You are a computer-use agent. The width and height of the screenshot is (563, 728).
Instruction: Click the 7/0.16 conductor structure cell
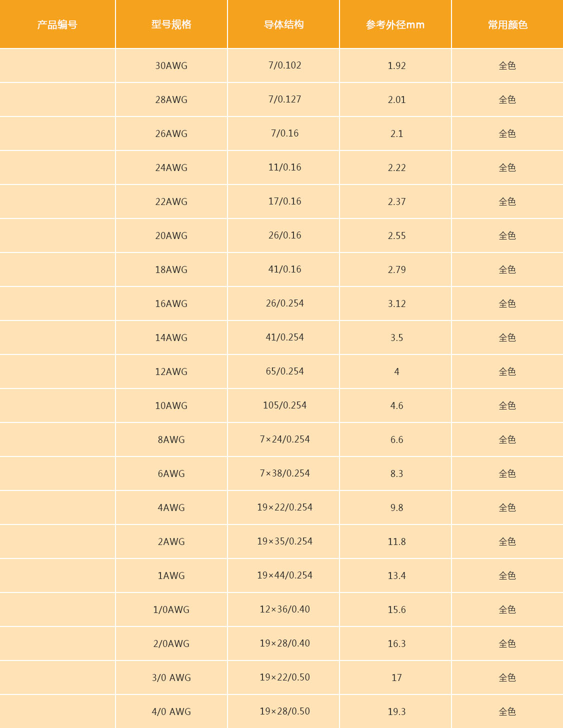tap(284, 133)
